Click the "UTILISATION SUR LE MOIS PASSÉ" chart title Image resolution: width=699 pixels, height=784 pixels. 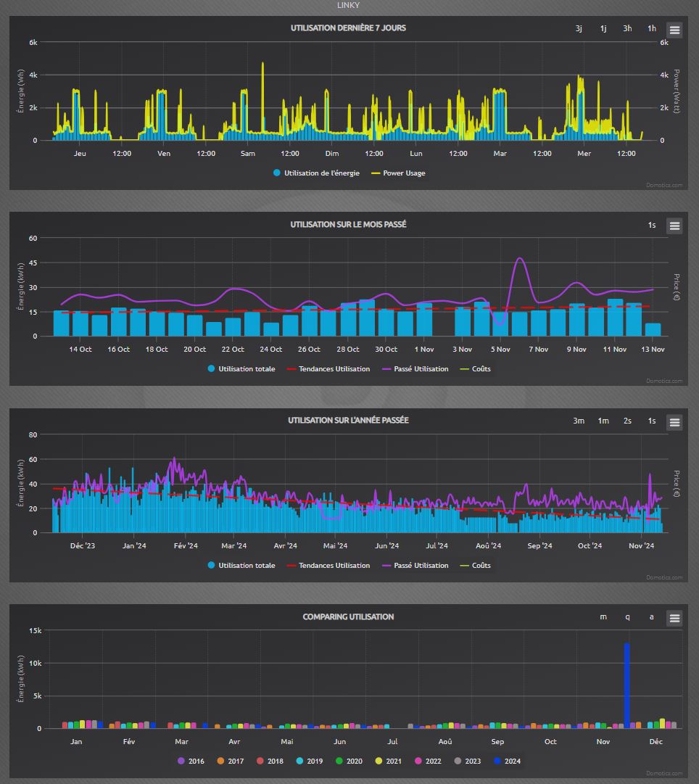point(349,225)
